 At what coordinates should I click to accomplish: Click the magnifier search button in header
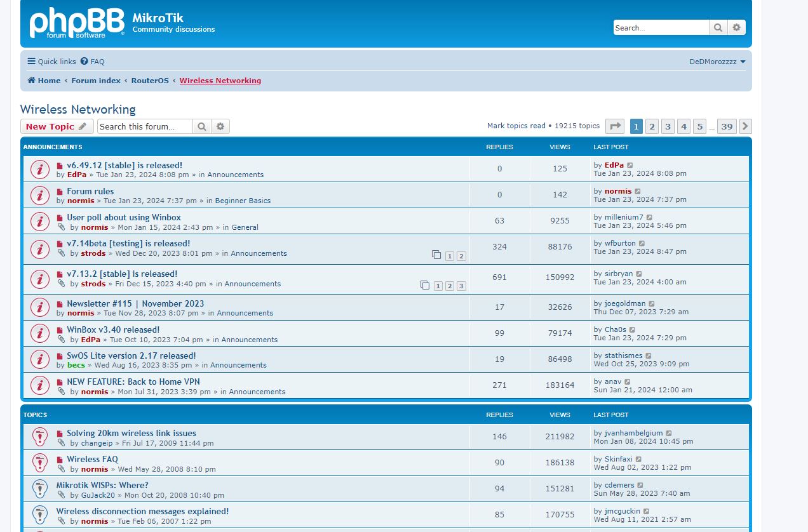point(718,27)
